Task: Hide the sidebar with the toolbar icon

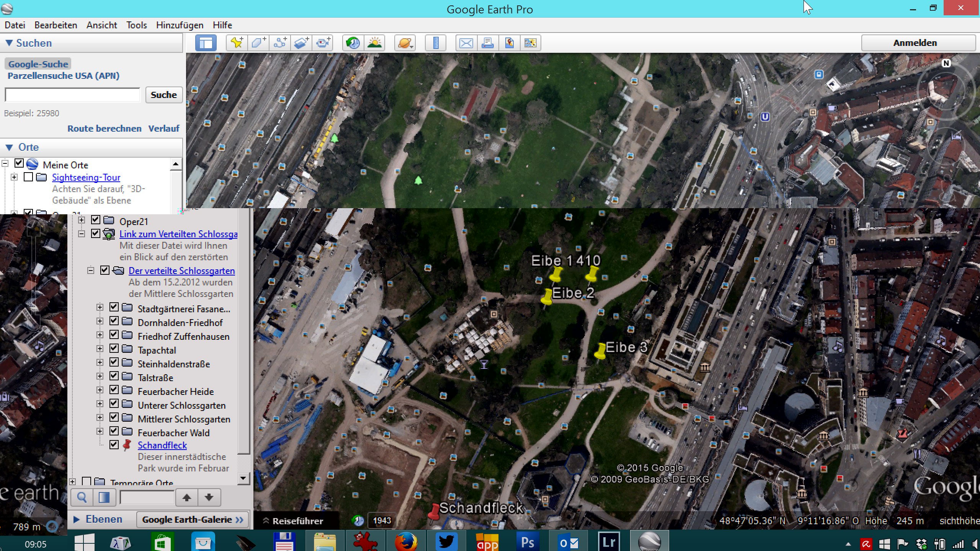Action: coord(206,43)
